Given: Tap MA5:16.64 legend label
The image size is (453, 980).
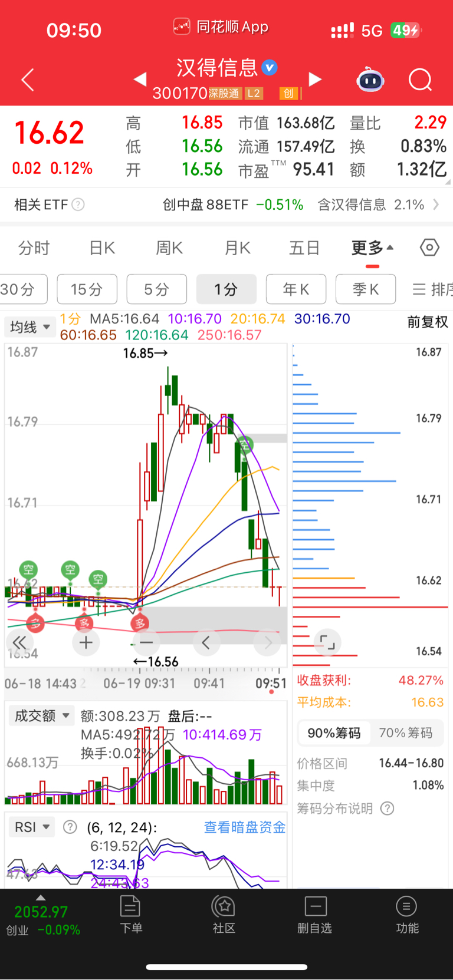Looking at the screenshot, I should pyautogui.click(x=124, y=319).
